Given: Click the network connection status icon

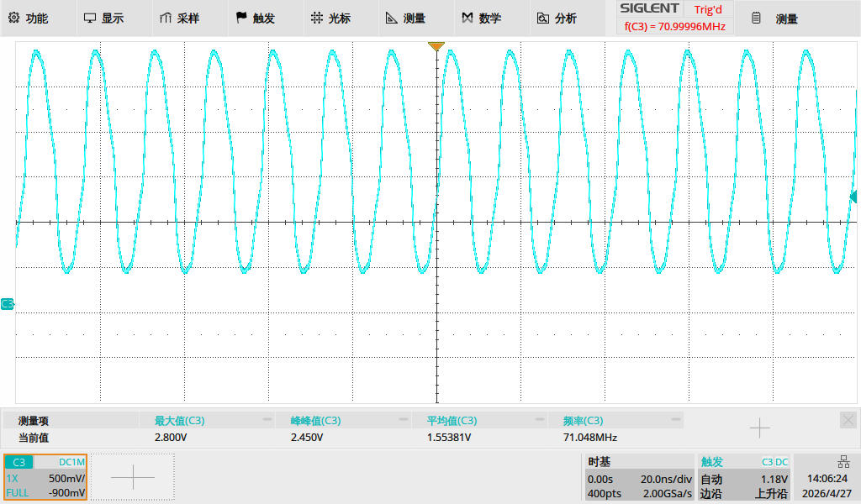Looking at the screenshot, I should 843,461.
